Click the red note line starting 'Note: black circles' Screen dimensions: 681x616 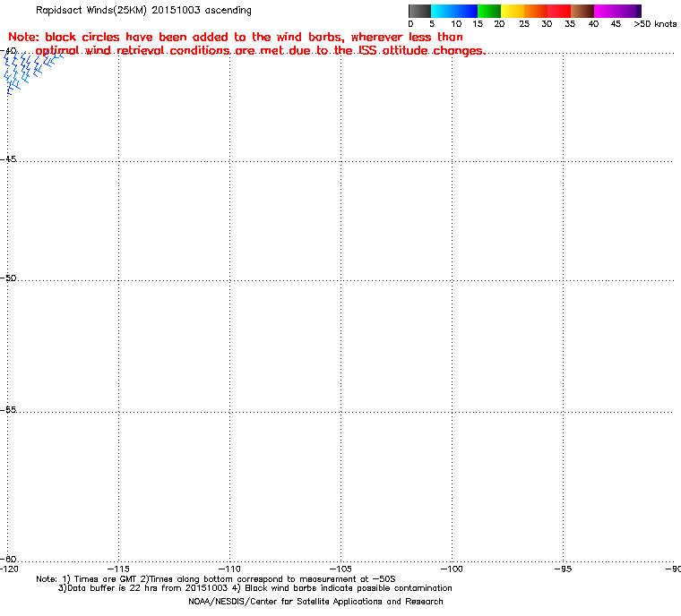[x=236, y=37]
